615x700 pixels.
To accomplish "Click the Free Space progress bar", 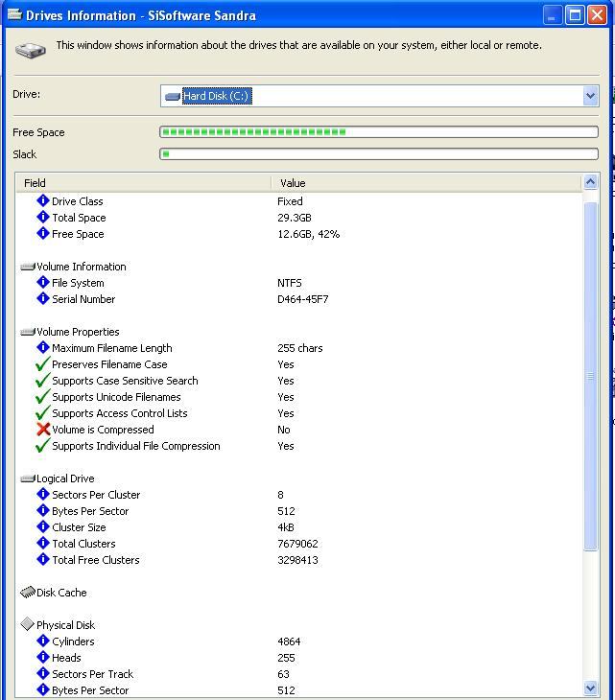I will pyautogui.click(x=379, y=131).
